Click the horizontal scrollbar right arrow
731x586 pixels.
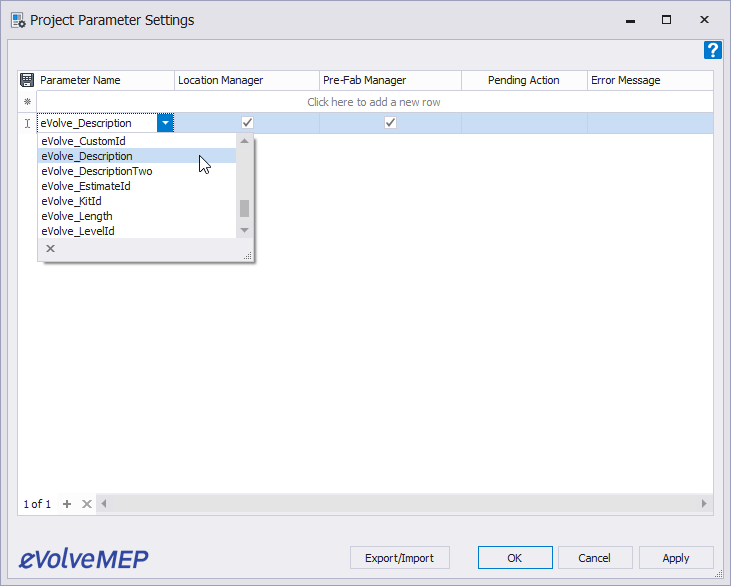pyautogui.click(x=704, y=503)
